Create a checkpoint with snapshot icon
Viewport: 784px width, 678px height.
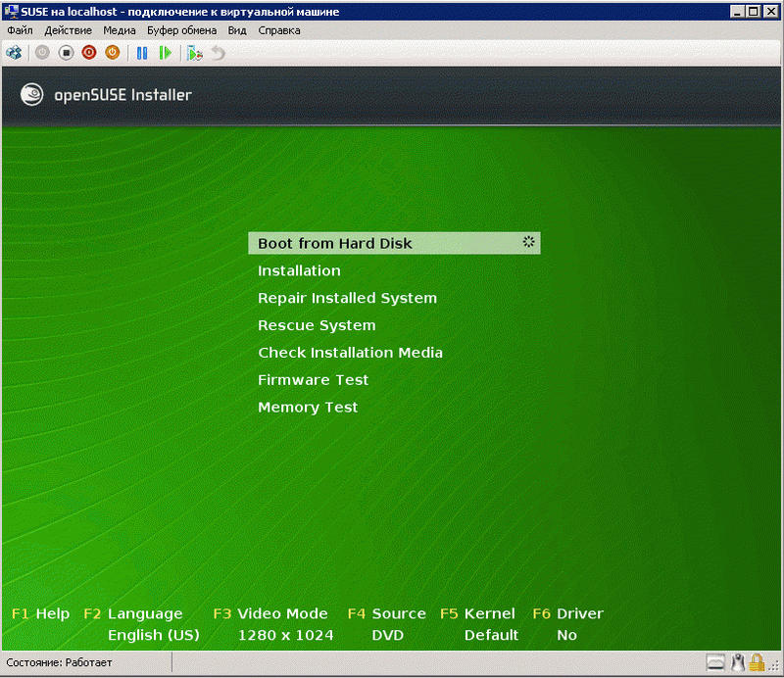(x=194, y=53)
